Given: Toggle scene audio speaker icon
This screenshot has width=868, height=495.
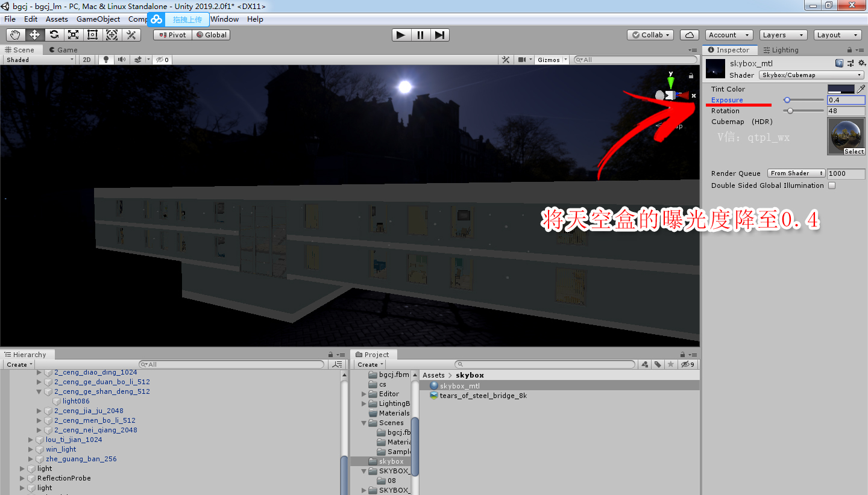Looking at the screenshot, I should coord(122,60).
